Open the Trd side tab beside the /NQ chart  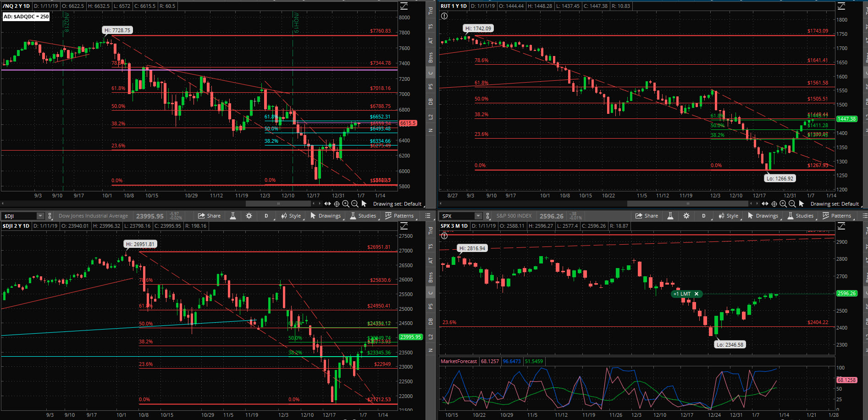coord(431,11)
